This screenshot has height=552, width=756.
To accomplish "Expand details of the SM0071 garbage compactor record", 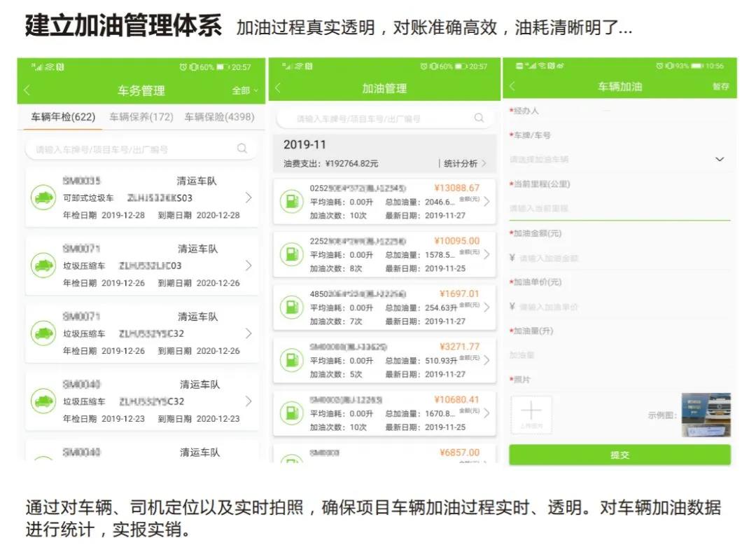I will click(x=249, y=265).
